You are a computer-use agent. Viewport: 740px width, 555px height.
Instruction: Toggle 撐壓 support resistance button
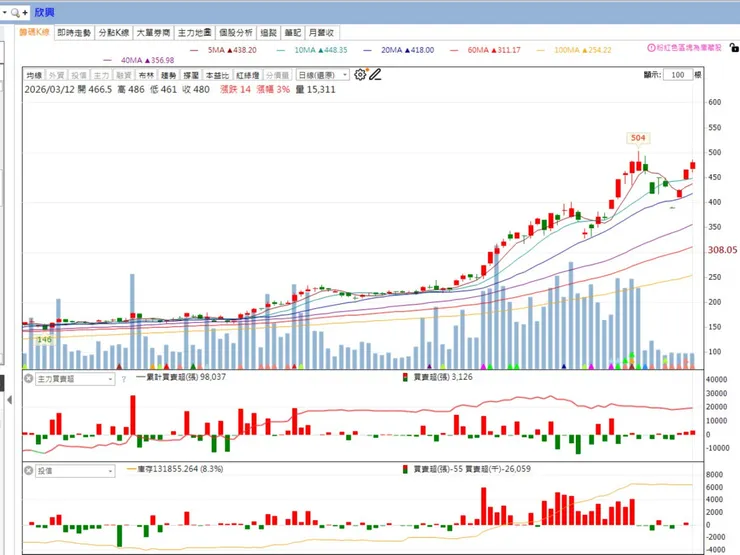(191, 75)
